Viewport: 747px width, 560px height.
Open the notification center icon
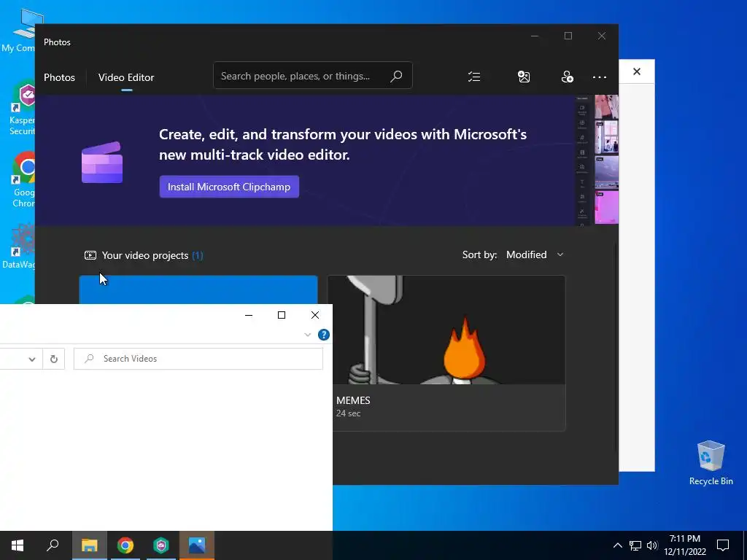(x=723, y=545)
